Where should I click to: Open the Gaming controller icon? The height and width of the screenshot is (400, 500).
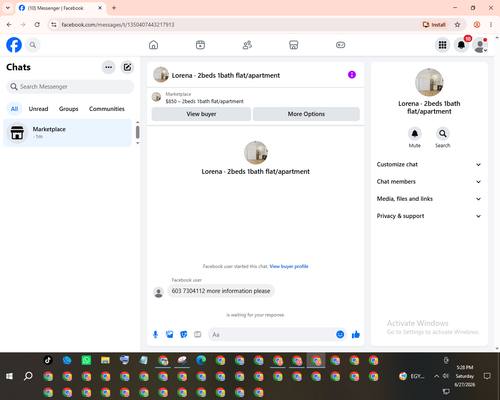click(340, 45)
